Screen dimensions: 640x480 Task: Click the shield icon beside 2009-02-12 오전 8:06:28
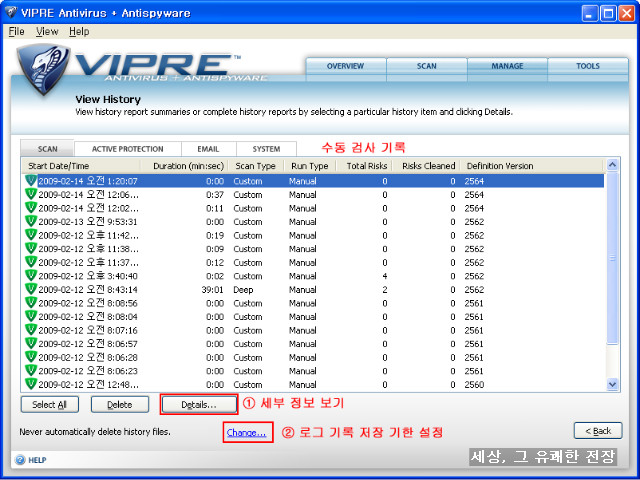31,357
